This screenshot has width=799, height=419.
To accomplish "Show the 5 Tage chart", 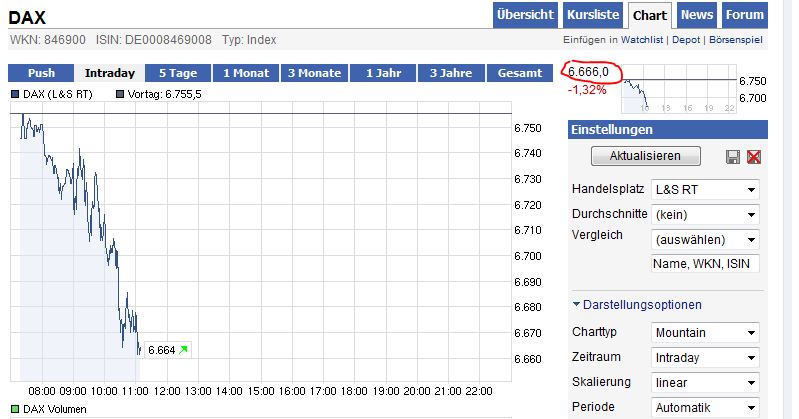I will (178, 73).
